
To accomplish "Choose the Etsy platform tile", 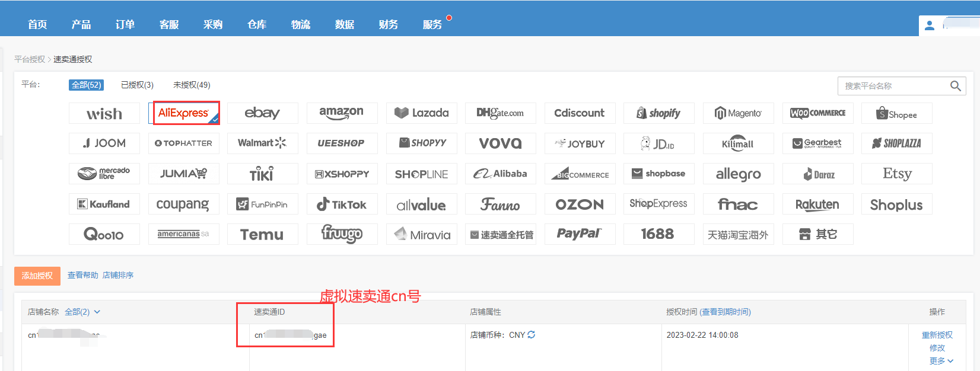I will tap(897, 174).
